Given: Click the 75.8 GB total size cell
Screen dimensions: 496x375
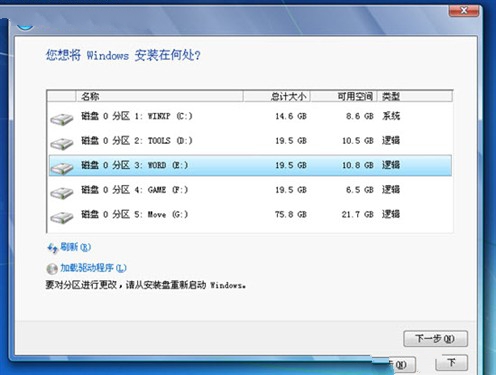Looking at the screenshot, I should (x=291, y=214).
